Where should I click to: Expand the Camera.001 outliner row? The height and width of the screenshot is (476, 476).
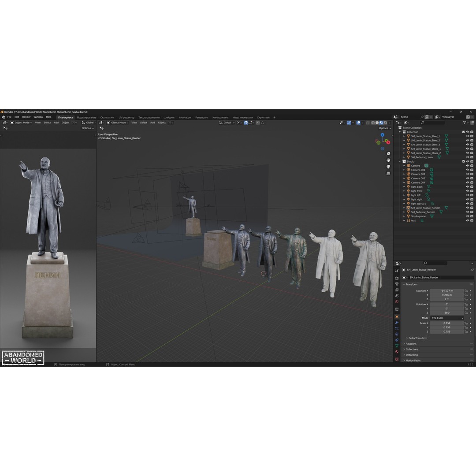(404, 170)
